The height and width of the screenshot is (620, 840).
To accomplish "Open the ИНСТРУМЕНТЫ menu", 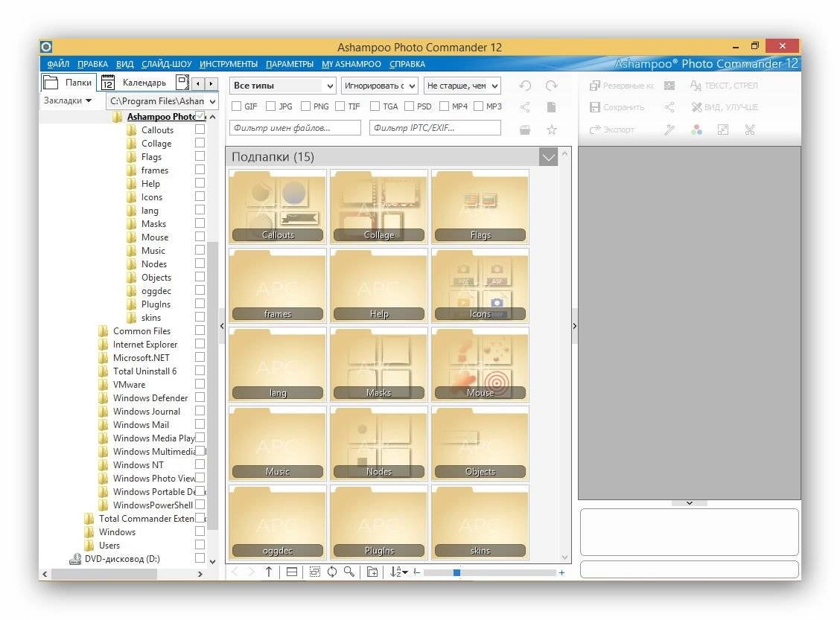I will point(229,64).
